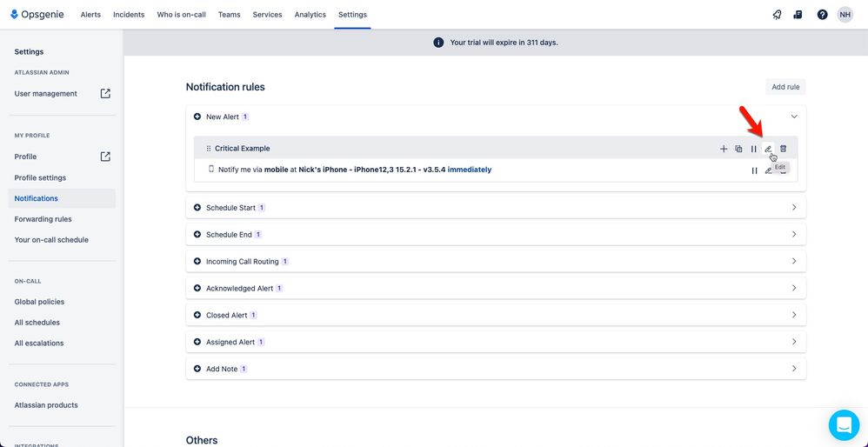Click the info icon in the trial banner
868x447 pixels.
pos(438,43)
